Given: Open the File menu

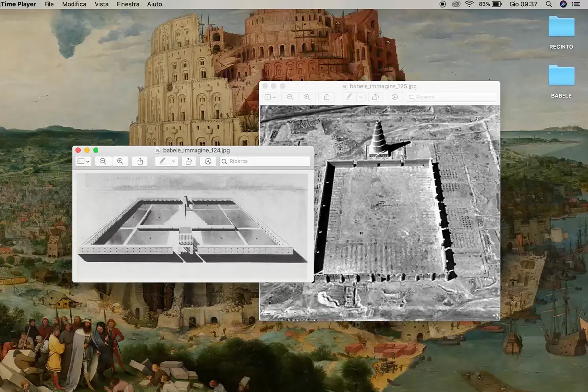Looking at the screenshot, I should pyautogui.click(x=49, y=4).
